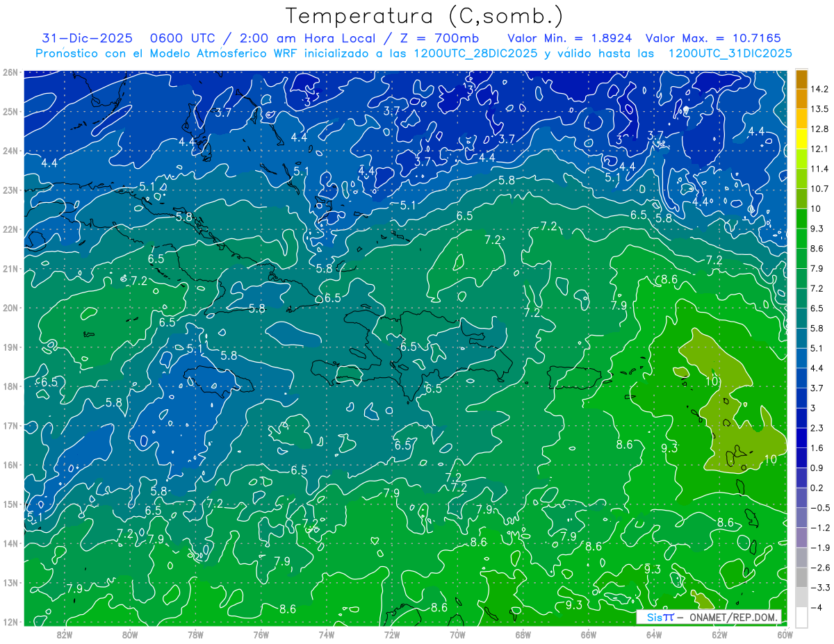This screenshot has height=644, width=834.
Task: Click the 68W longitude axis label
Action: point(523,634)
